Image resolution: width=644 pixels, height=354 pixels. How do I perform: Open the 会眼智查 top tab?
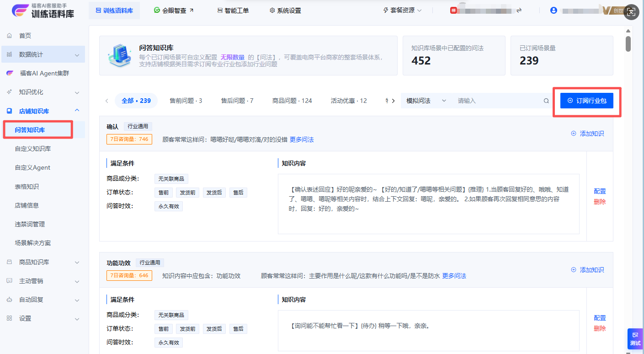[x=174, y=10]
